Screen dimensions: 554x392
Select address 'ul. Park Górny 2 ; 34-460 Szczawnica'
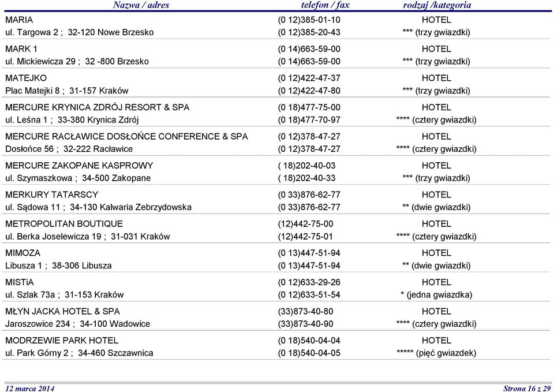79,353
